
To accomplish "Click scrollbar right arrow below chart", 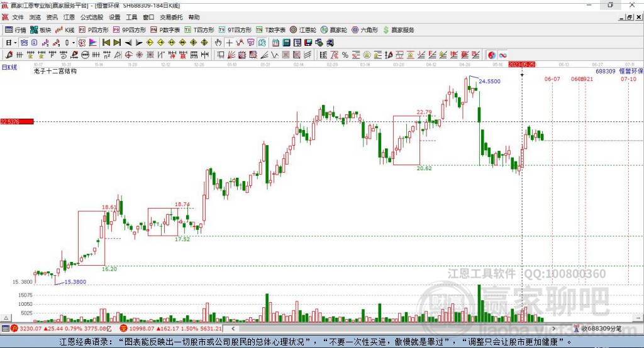I will click(x=553, y=329).
